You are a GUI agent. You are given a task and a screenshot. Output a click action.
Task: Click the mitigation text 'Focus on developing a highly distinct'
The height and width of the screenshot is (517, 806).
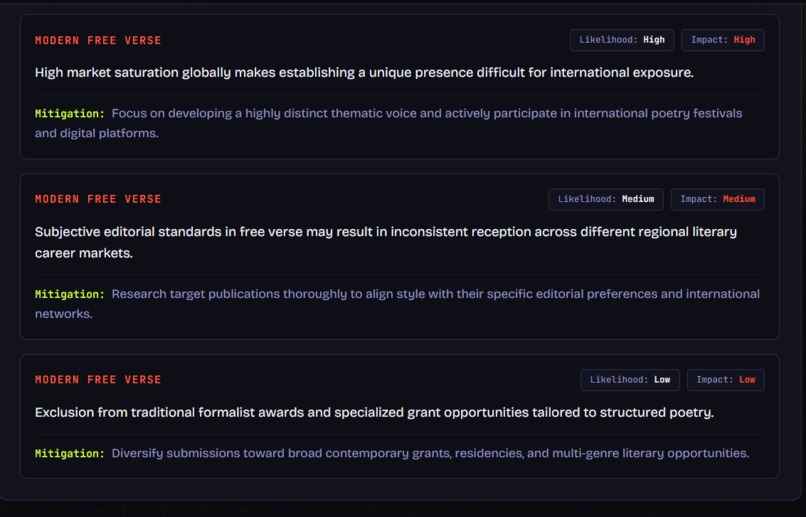pos(219,114)
